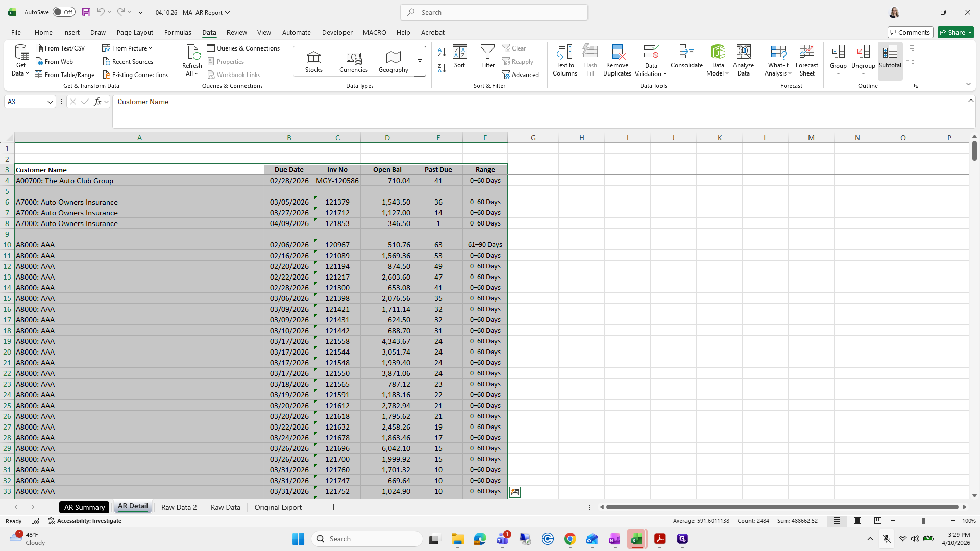The image size is (980, 551).
Task: Expand the Data Types gallery
Action: pos(420,61)
